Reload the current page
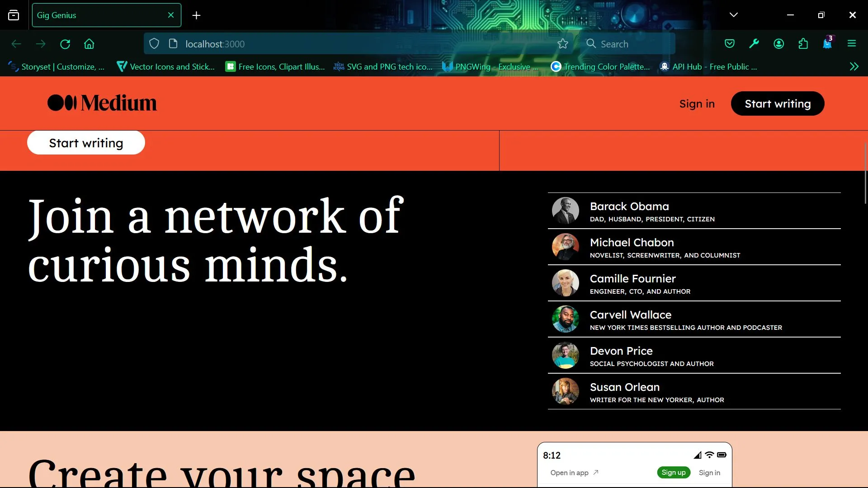 coord(65,44)
